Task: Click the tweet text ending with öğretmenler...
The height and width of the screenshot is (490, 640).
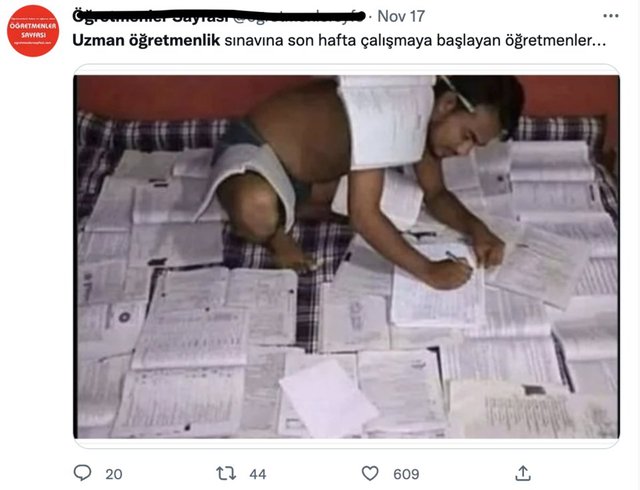Action: [339, 40]
